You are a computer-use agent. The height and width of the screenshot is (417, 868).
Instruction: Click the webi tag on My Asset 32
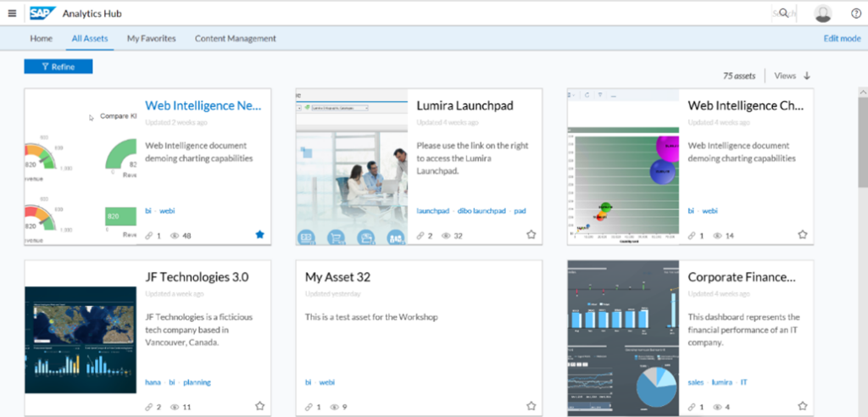pyautogui.click(x=327, y=382)
